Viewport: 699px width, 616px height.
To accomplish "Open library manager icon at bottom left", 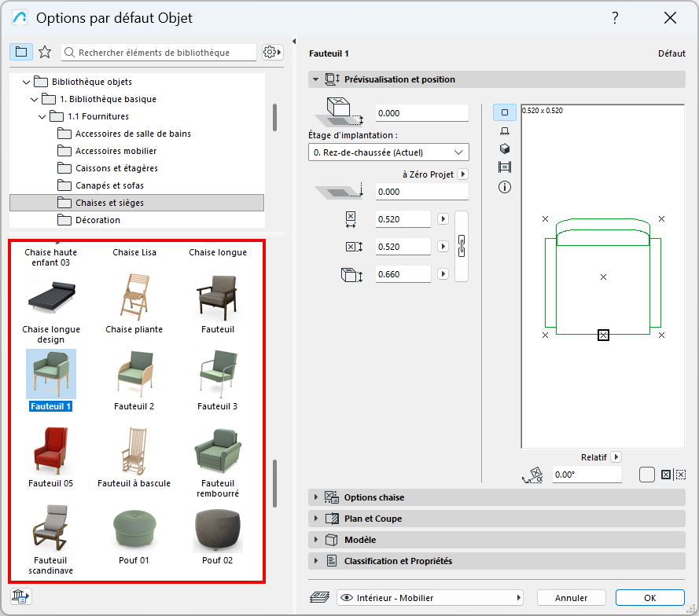I will (x=20, y=596).
